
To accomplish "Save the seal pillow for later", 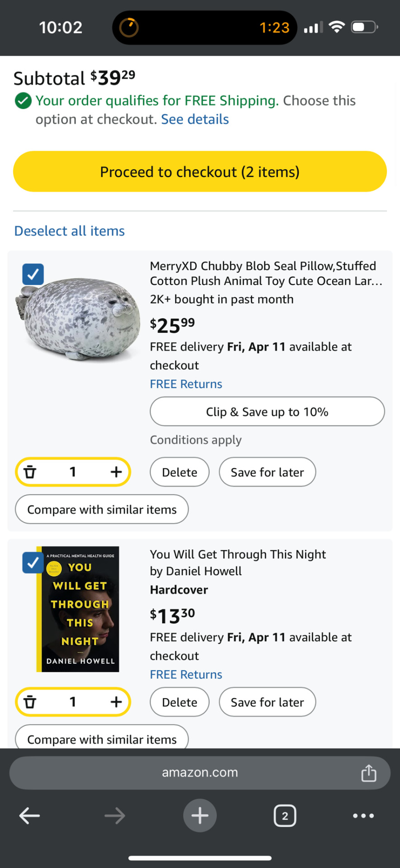I will pos(267,472).
